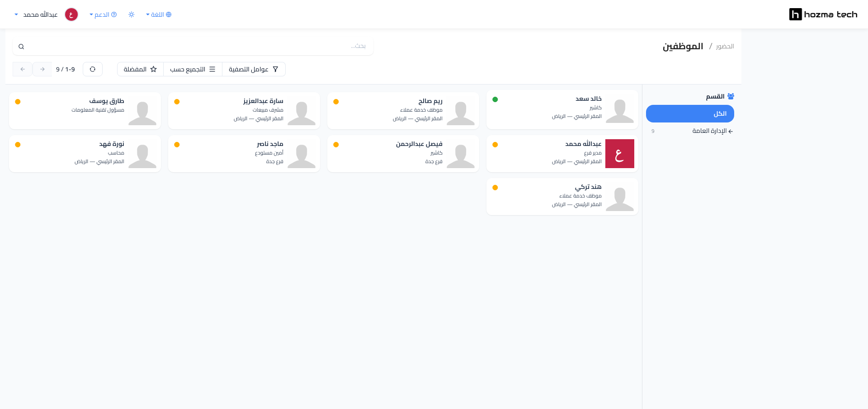Click the search magnifier icon

click(21, 47)
